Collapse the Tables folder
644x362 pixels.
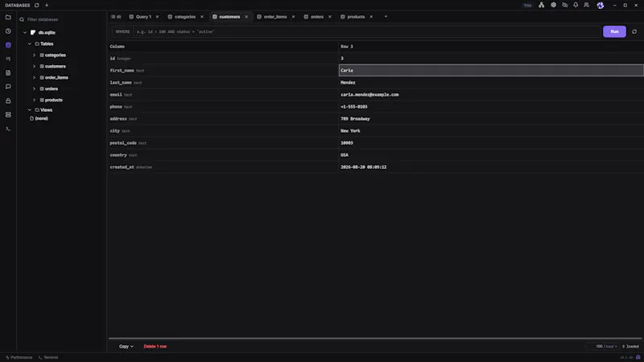30,44
